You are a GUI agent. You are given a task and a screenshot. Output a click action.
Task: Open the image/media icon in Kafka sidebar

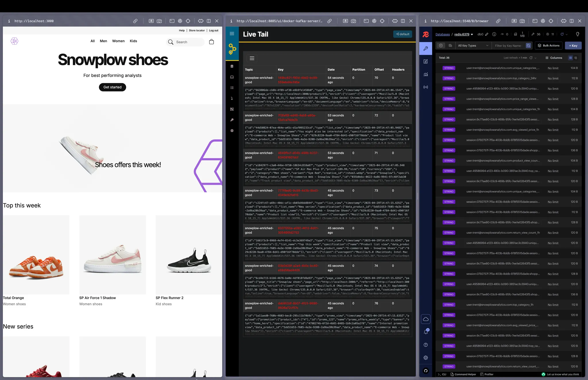pyautogui.click(x=232, y=109)
